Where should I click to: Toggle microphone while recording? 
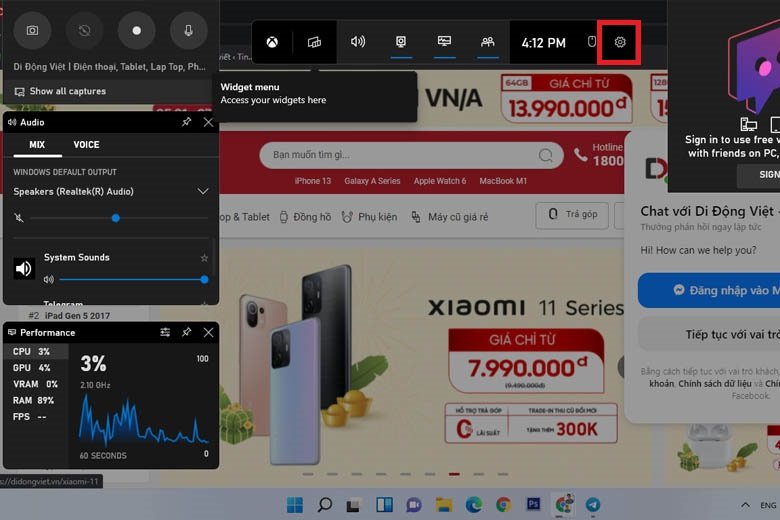tap(189, 31)
